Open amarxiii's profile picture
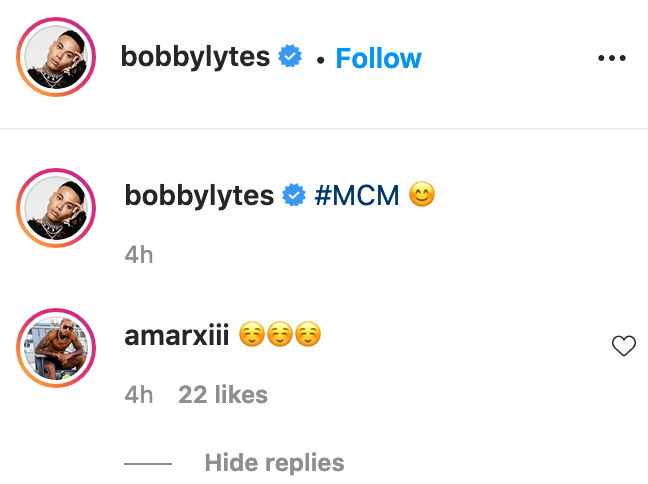The width and height of the screenshot is (648, 484). tap(56, 348)
